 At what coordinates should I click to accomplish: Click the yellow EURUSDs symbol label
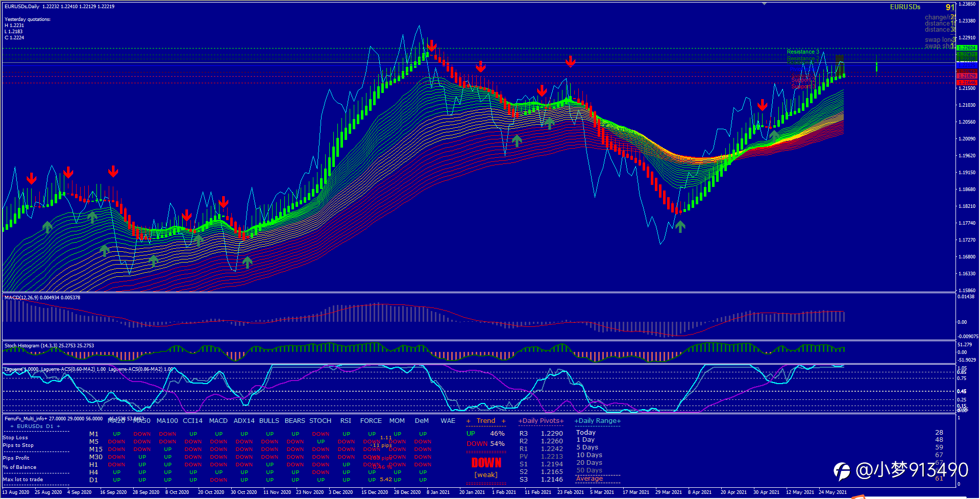(x=905, y=7)
